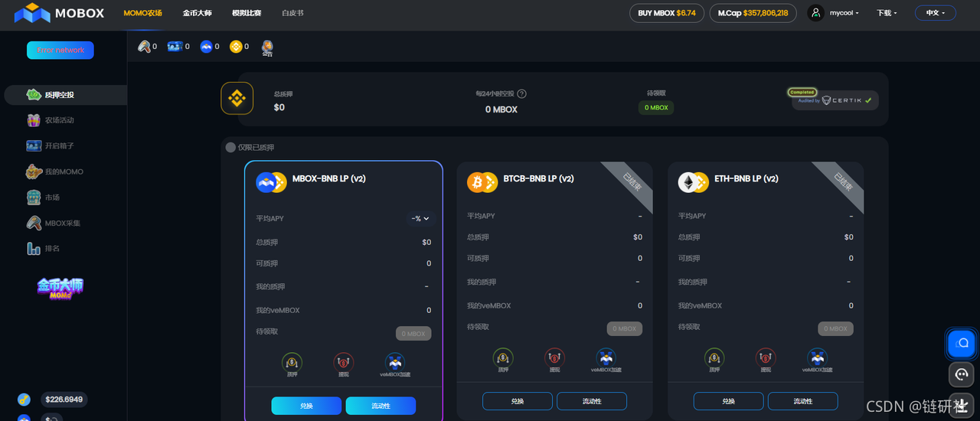Image resolution: width=980 pixels, height=421 pixels.
Task: Click the green 0 MBOX claim button at top
Action: click(656, 108)
